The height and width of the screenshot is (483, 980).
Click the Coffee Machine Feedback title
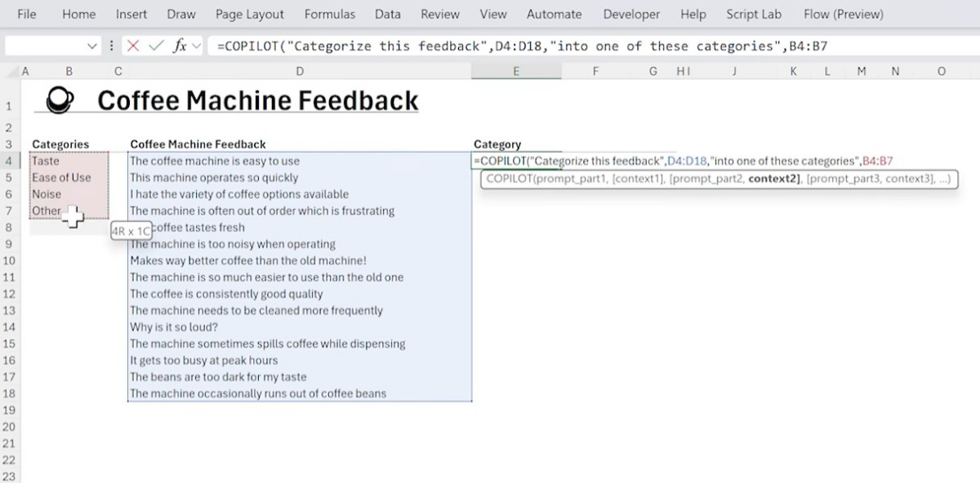258,100
